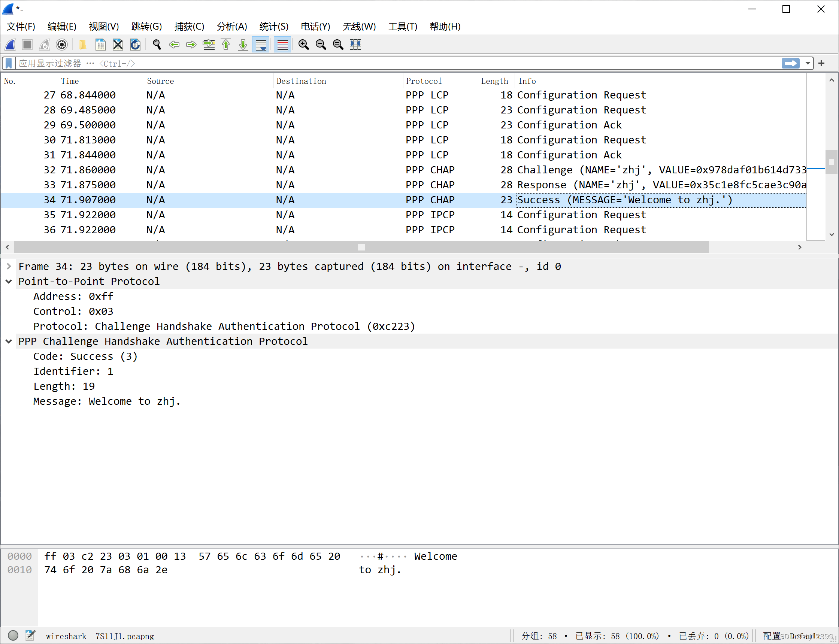This screenshot has height=644, width=839.
Task: Open a capture file folder icon
Action: [82, 45]
